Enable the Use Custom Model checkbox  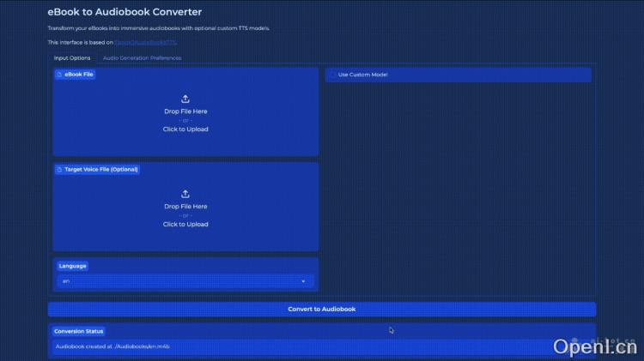click(332, 75)
